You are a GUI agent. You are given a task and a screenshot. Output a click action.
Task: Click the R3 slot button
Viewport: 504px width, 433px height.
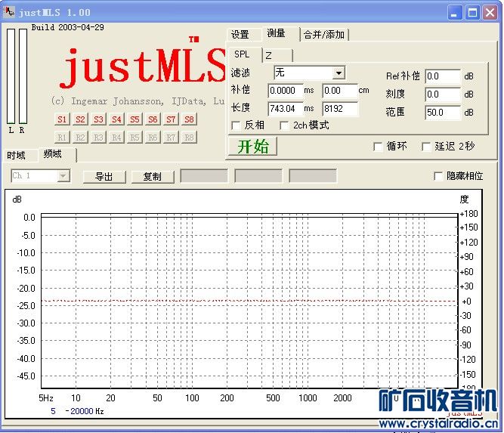[x=98, y=138]
